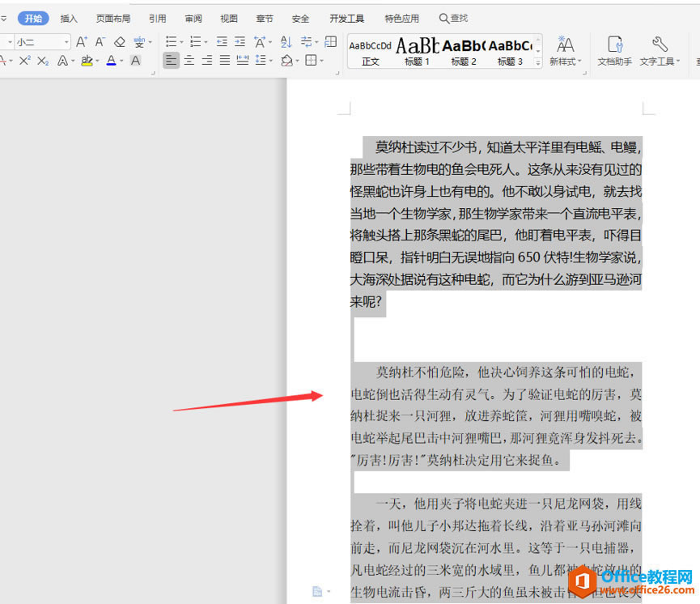Open the 特色应用 tab
This screenshot has height=604, width=700.
pos(401,19)
